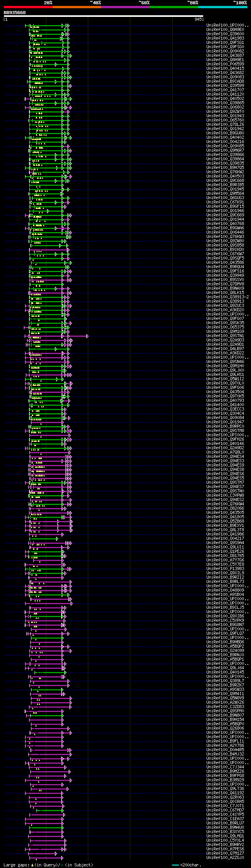
Task: Select the UniRef100_Q7DMV8 label
Action: tap(225, 284)
